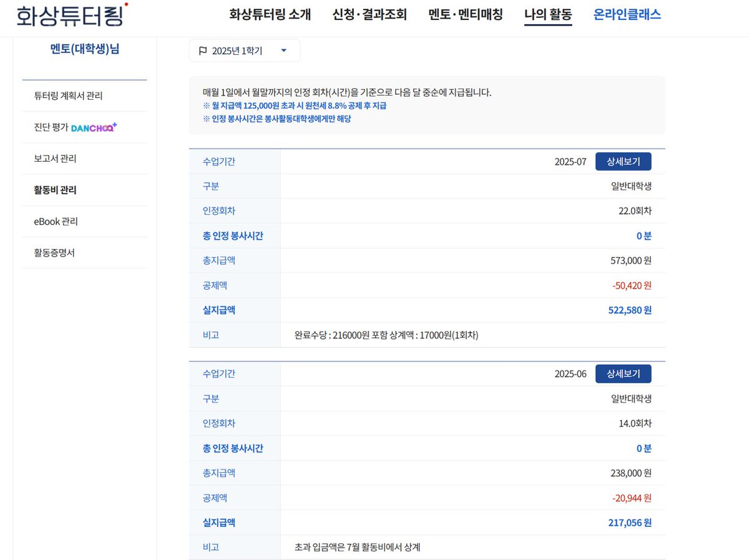Screen dimensions: 749x560
Task: Click the 238,000 원 total amount
Action: point(631,473)
